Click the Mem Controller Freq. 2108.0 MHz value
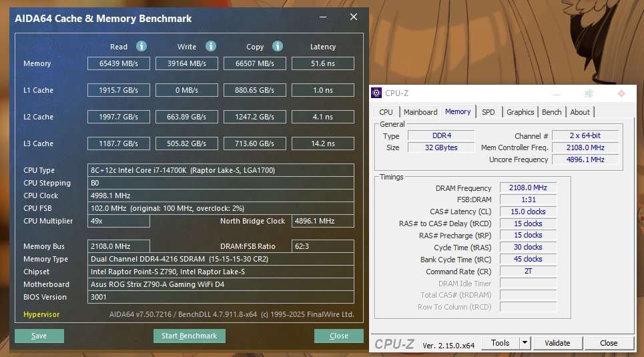This screenshot has height=357, width=644. coord(585,147)
